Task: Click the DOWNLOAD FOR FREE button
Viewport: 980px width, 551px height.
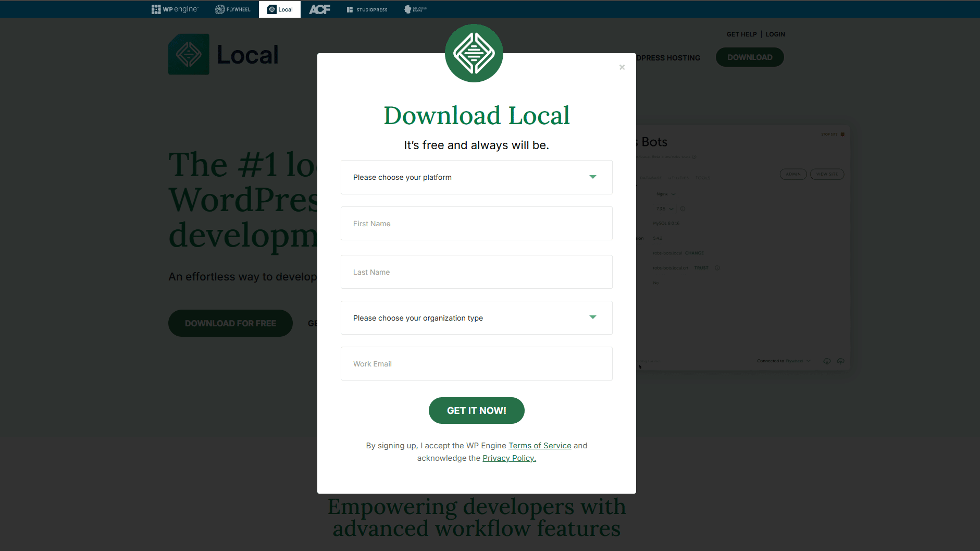Action: click(x=230, y=323)
